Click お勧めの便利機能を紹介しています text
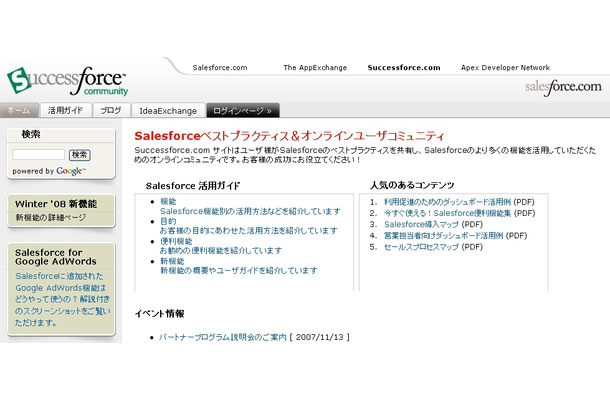The width and height of the screenshot is (610, 400). 221,251
